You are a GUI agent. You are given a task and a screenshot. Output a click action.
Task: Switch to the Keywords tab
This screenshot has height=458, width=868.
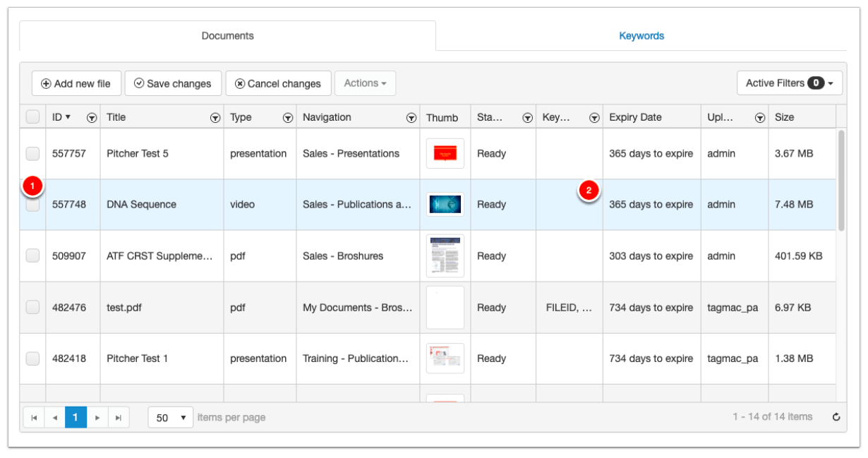pos(641,36)
